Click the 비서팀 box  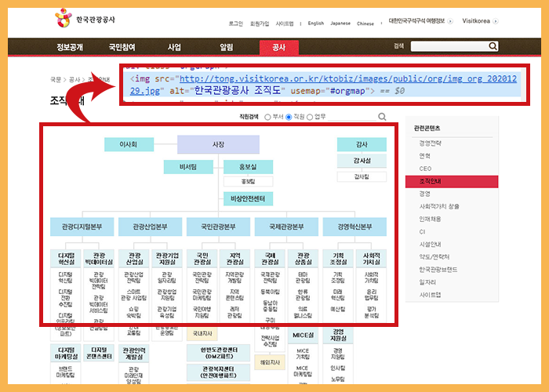[188, 167]
